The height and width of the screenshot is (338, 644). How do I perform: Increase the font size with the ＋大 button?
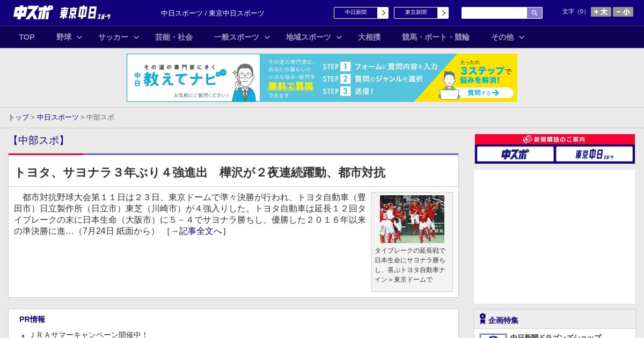coord(601,12)
